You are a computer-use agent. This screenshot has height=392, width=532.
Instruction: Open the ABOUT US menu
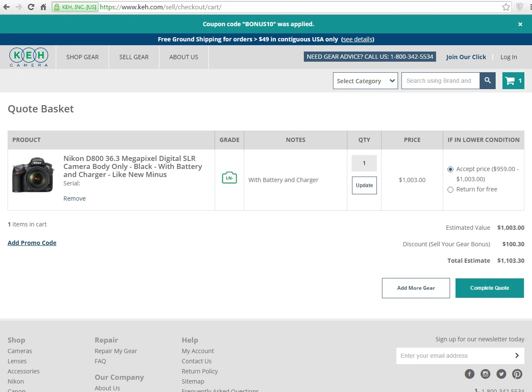(184, 57)
